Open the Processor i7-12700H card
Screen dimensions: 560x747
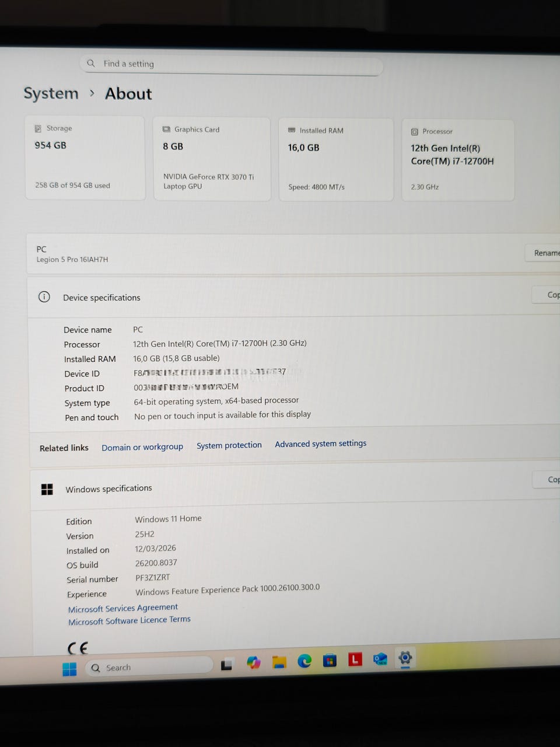pyautogui.click(x=458, y=160)
